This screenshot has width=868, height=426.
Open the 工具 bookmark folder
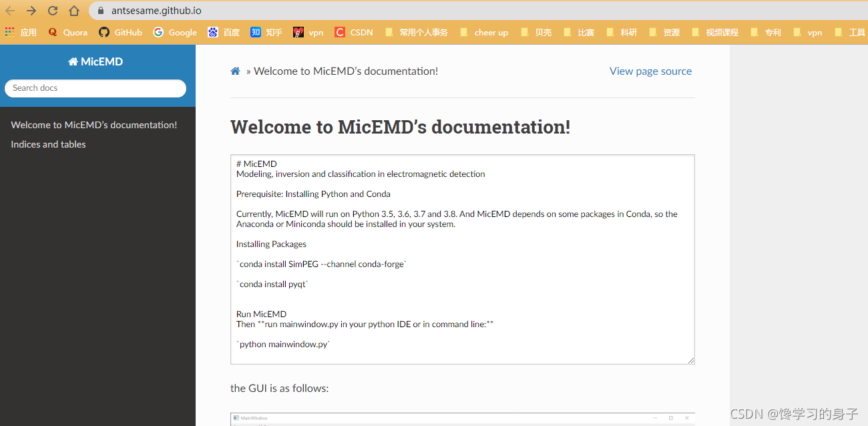850,32
